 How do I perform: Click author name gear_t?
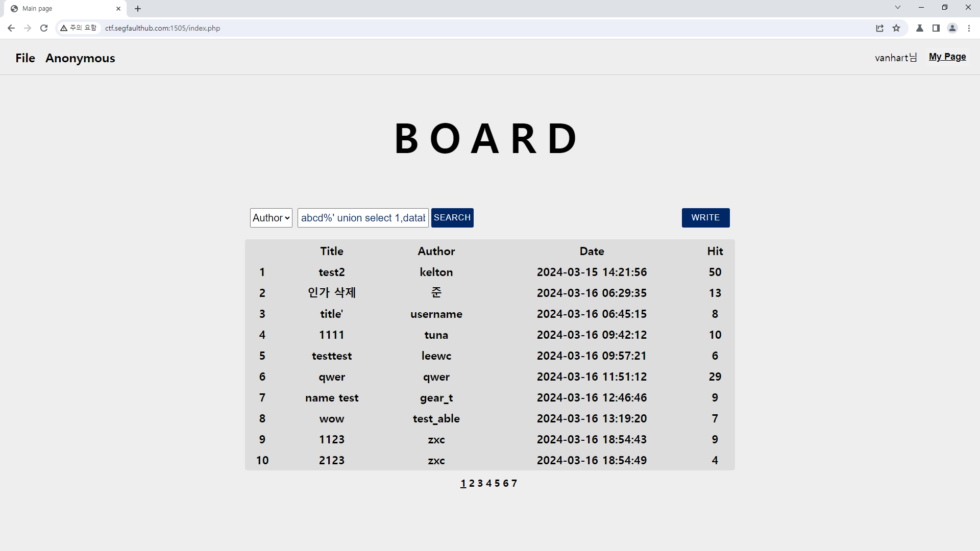[436, 398]
